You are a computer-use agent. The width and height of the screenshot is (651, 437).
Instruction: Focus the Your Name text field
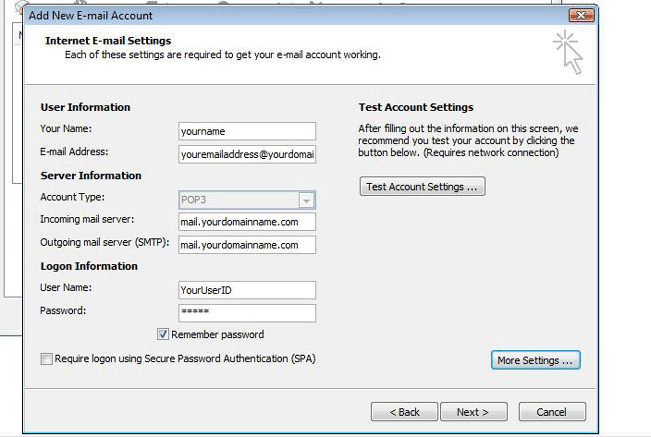point(247,131)
